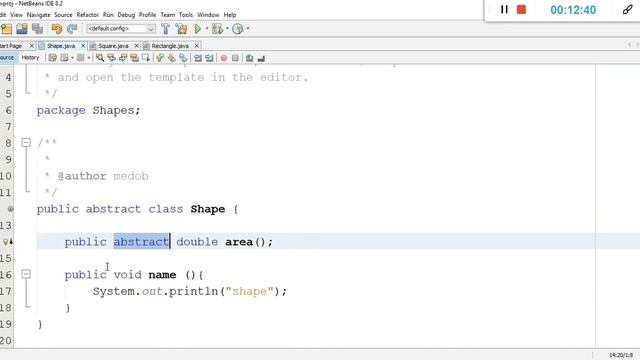Close the Start Page tab
This screenshot has height=360, width=640.
(x=31, y=46)
